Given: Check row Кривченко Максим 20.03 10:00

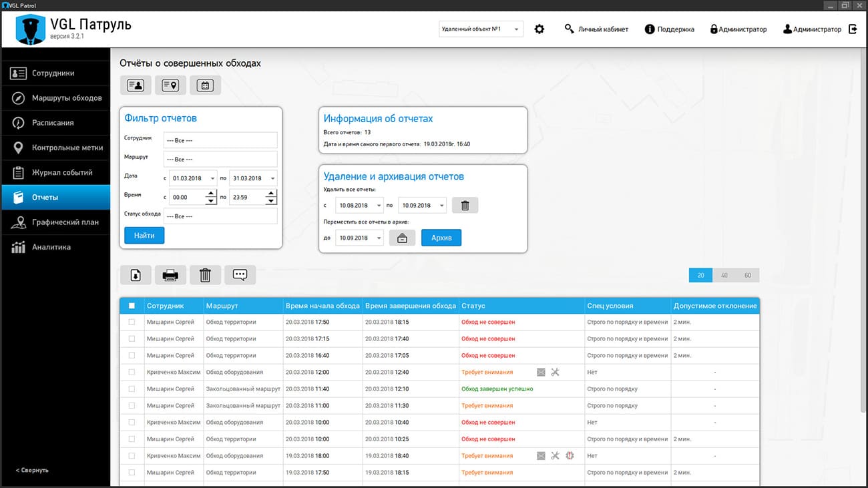Looking at the screenshot, I should coord(132,423).
